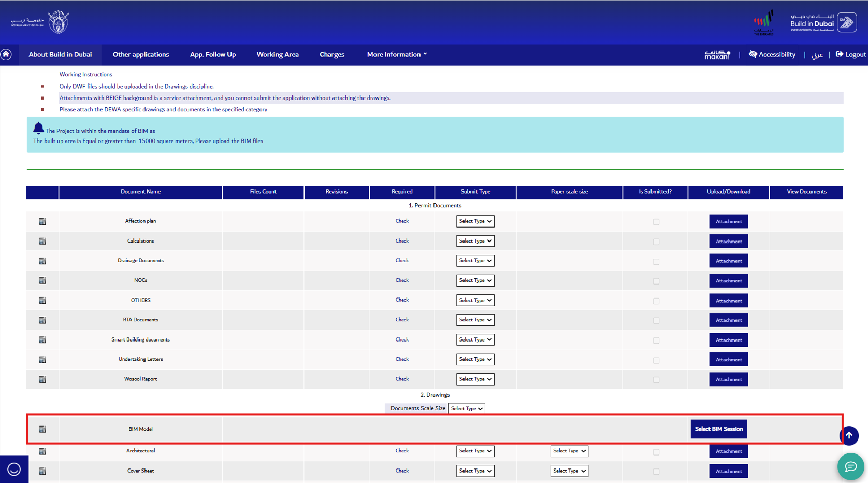Click the Undertaking Letters row icon
This screenshot has width=868, height=483.
pos(42,359)
